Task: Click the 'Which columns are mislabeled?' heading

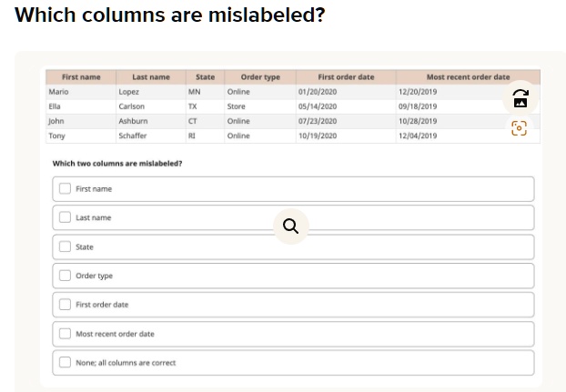Action: (x=169, y=15)
